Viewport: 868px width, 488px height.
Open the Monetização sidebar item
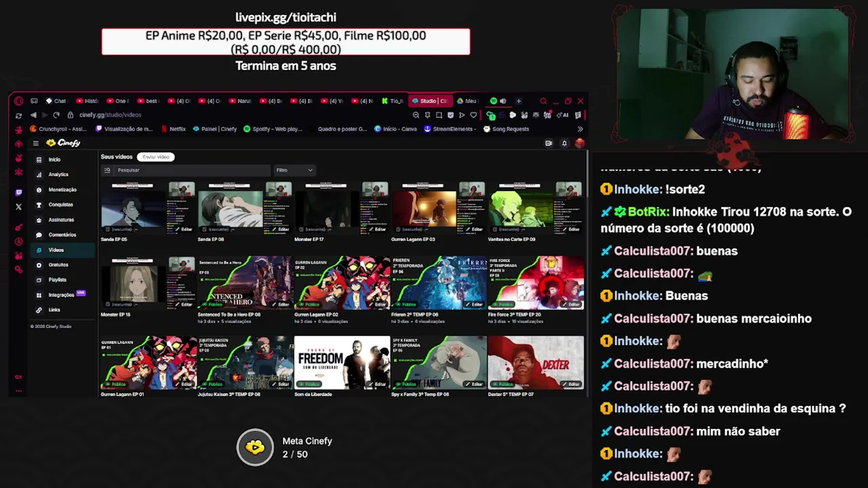tap(62, 190)
